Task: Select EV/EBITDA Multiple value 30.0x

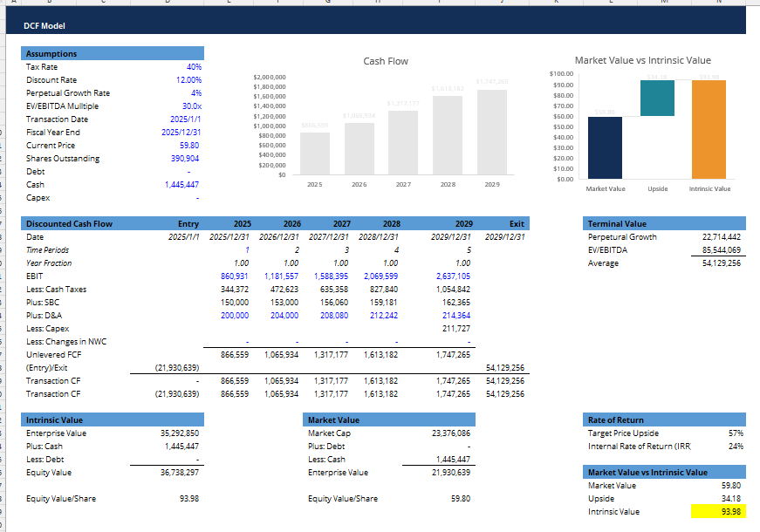Action: pyautogui.click(x=192, y=106)
